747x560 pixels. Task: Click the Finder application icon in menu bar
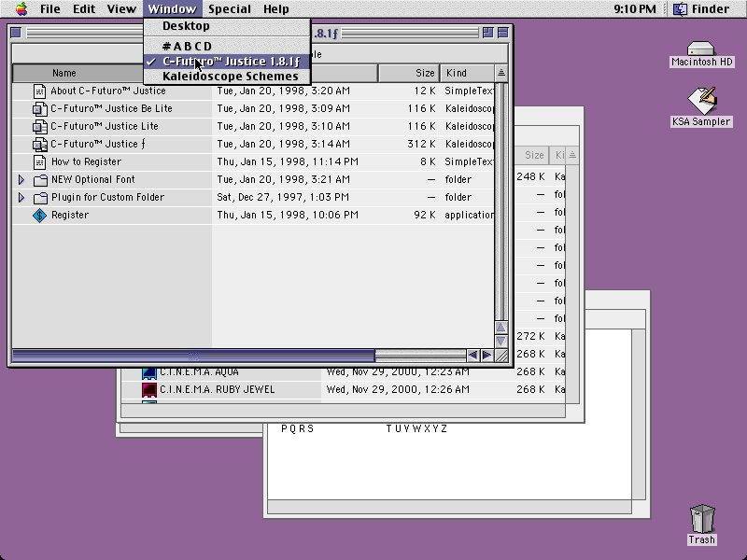(x=680, y=9)
